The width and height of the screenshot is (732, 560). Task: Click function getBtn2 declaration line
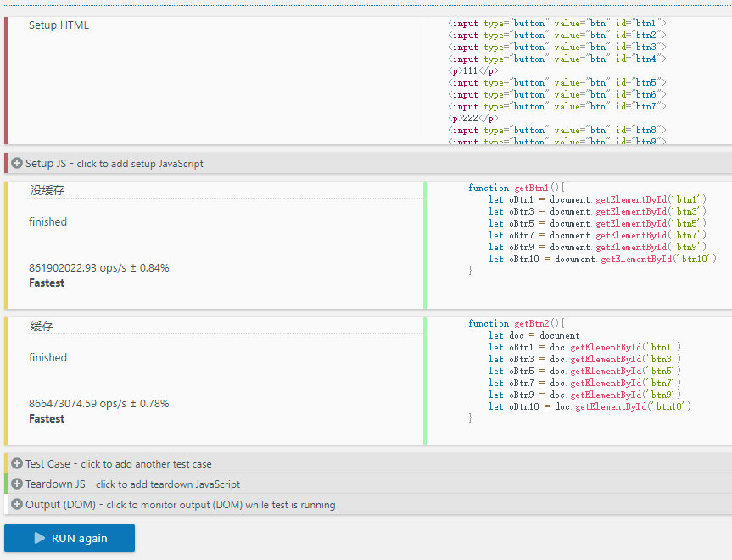click(x=517, y=323)
